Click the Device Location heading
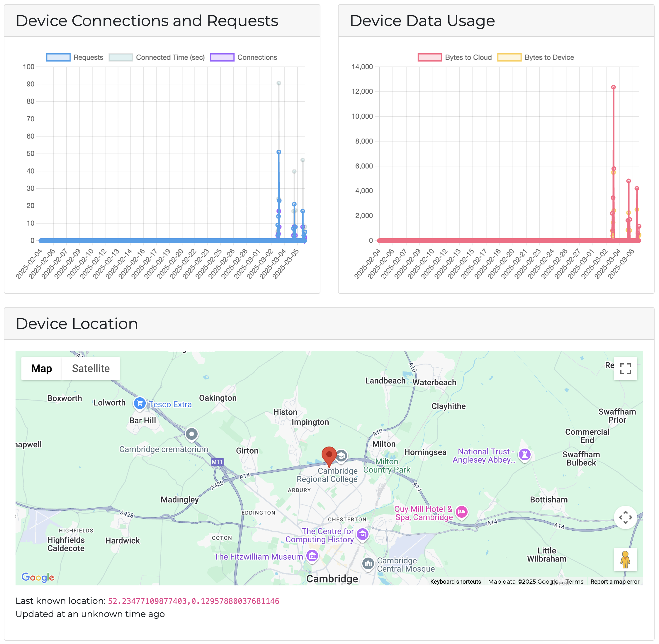Image resolution: width=659 pixels, height=644 pixels. coord(77,324)
